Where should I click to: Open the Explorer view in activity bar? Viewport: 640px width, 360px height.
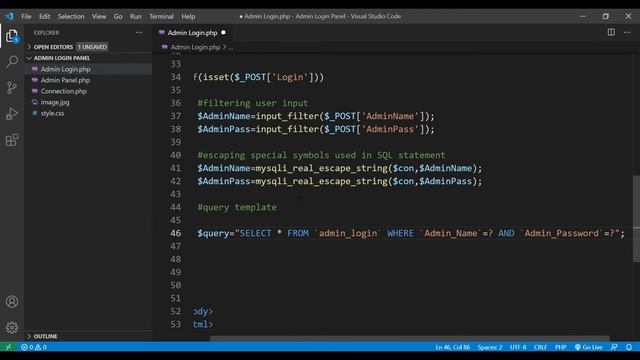(12, 36)
